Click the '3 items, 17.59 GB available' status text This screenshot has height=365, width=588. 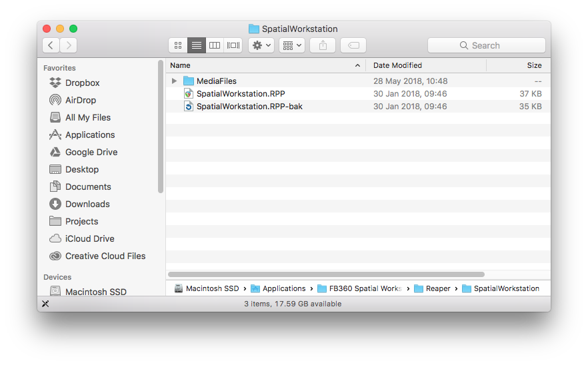coord(293,304)
